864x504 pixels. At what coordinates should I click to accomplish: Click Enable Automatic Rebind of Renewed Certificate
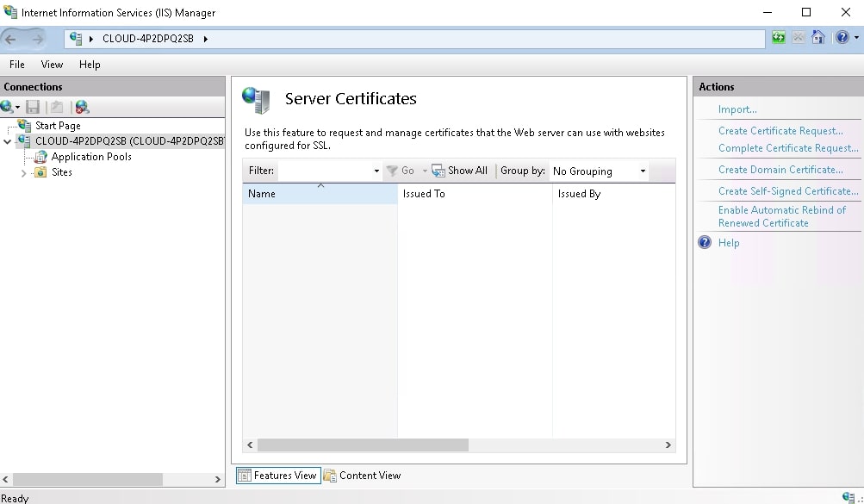(x=781, y=216)
